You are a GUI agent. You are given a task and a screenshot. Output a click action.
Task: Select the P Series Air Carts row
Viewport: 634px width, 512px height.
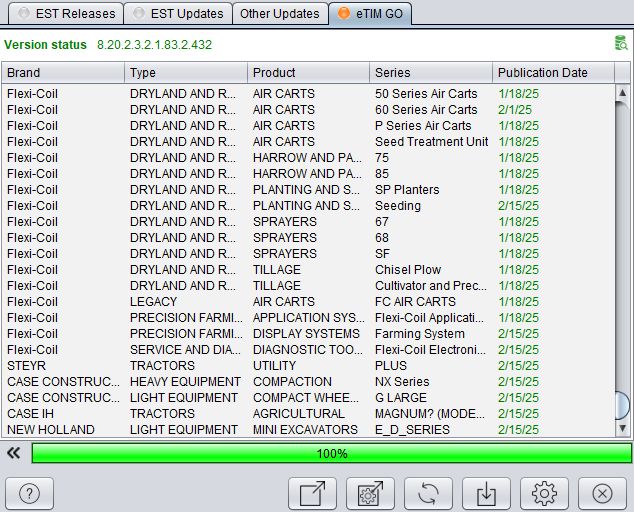[308, 125]
